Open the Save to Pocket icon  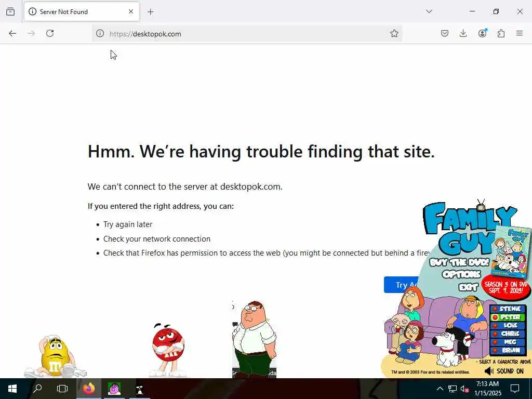click(445, 33)
